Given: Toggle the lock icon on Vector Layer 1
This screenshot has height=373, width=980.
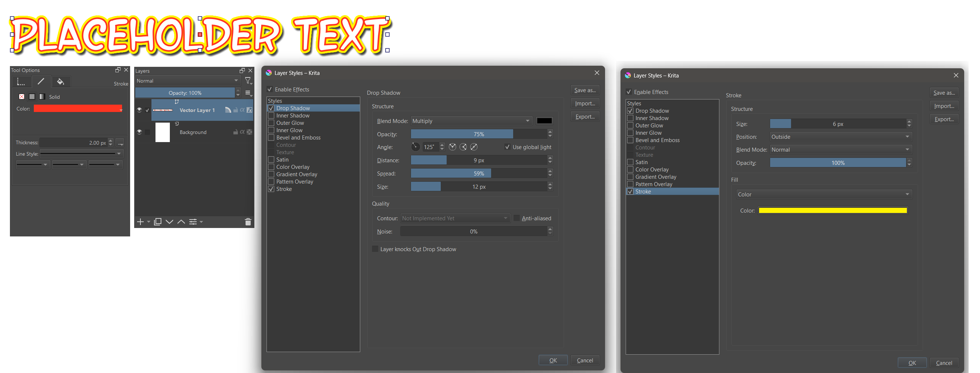Looking at the screenshot, I should [x=236, y=110].
